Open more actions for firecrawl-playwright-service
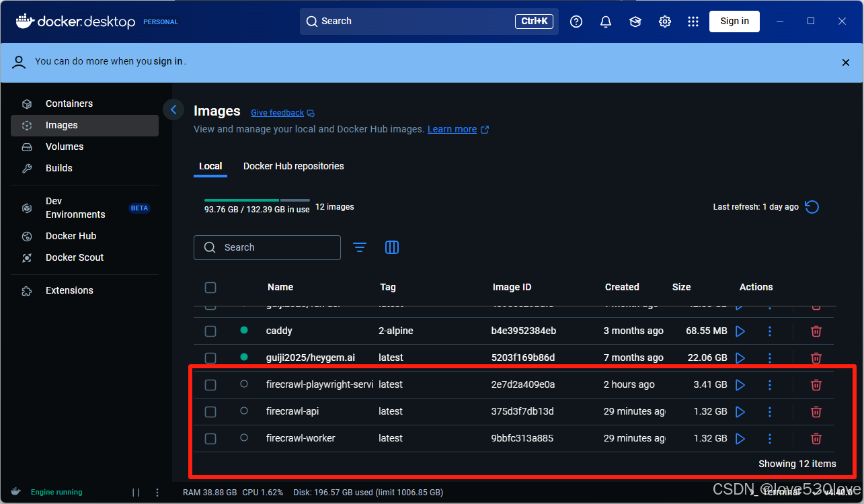The width and height of the screenshot is (864, 504). [770, 385]
